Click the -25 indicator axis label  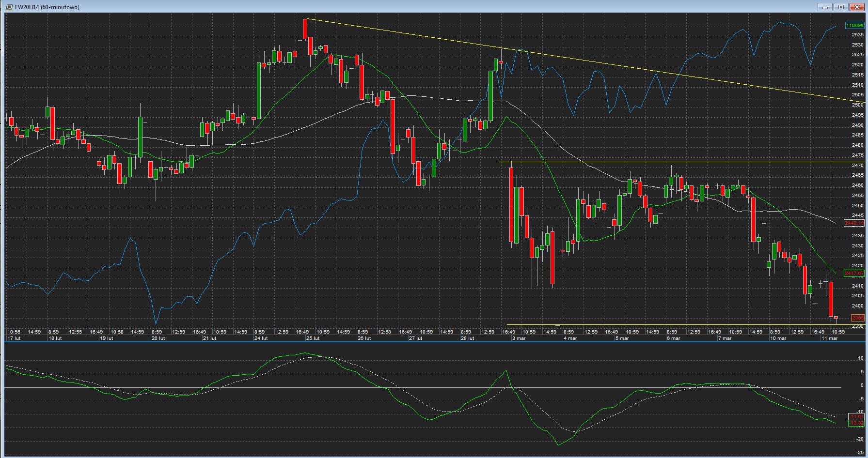point(860,453)
